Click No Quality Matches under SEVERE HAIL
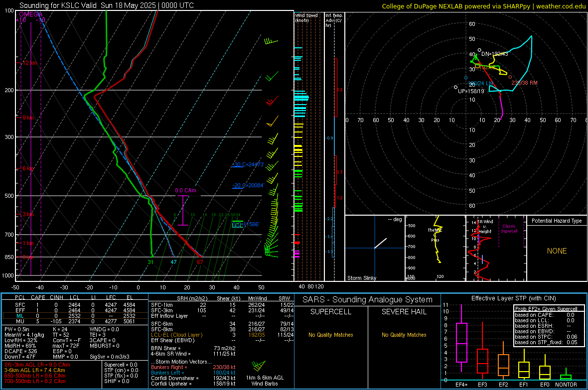The height and width of the screenshot is (390, 588). point(404,335)
